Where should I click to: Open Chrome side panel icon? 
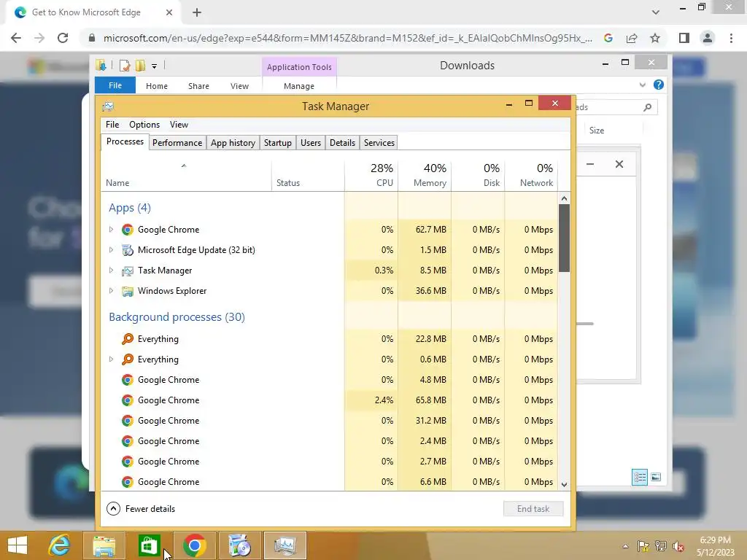point(684,38)
